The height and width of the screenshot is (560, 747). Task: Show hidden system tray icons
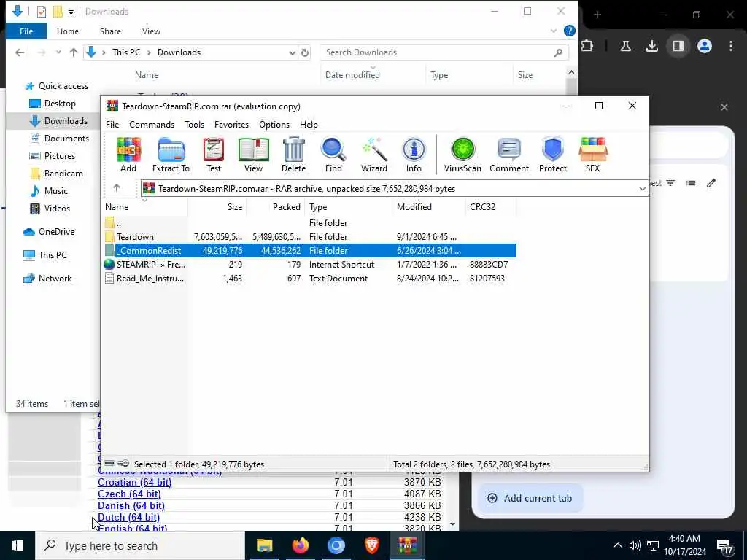617,545
